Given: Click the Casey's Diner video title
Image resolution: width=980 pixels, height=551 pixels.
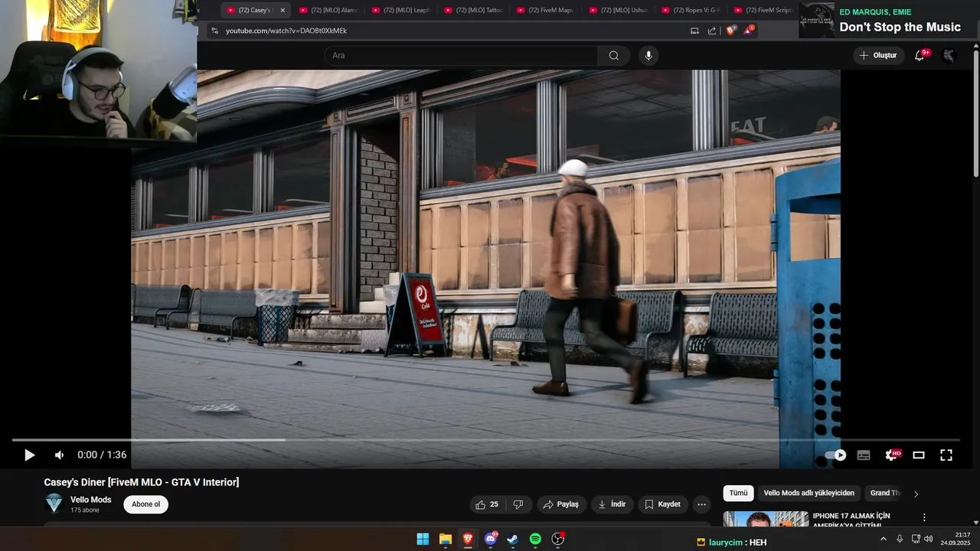Looking at the screenshot, I should [x=142, y=482].
